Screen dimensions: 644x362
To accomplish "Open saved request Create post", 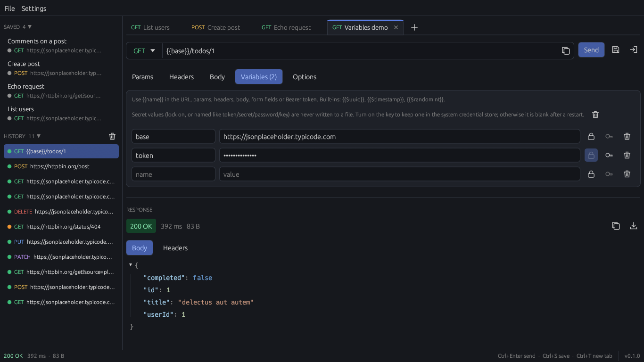I will [61, 68].
